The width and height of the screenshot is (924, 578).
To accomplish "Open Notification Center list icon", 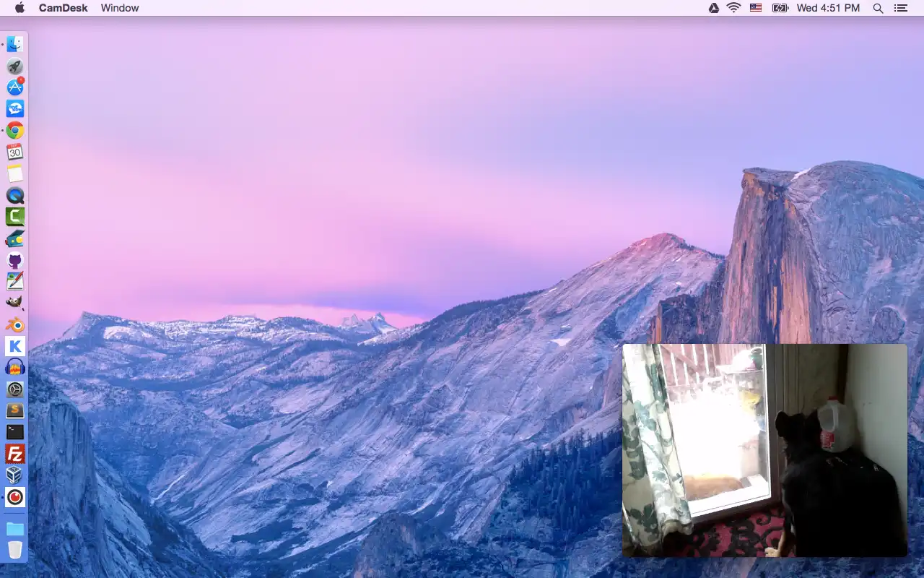I will tap(900, 8).
